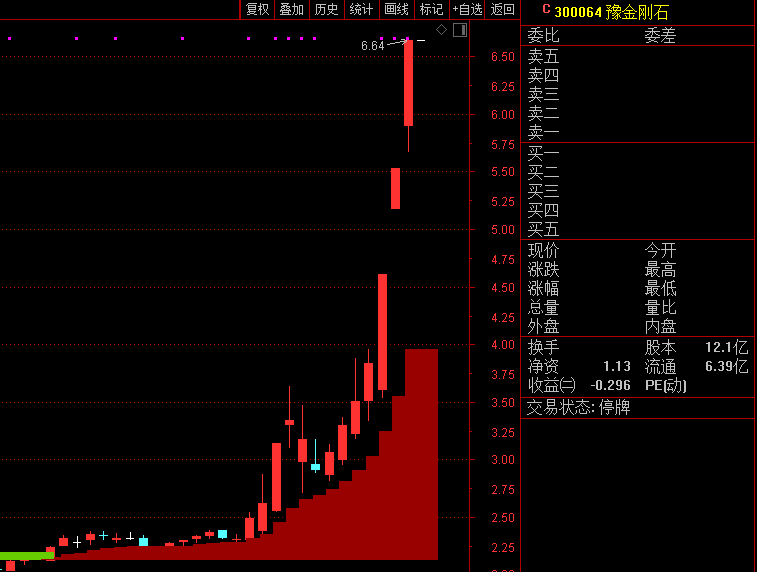The width and height of the screenshot is (757, 572).
Task: Click the 外盘 label
Action: pyautogui.click(x=543, y=326)
